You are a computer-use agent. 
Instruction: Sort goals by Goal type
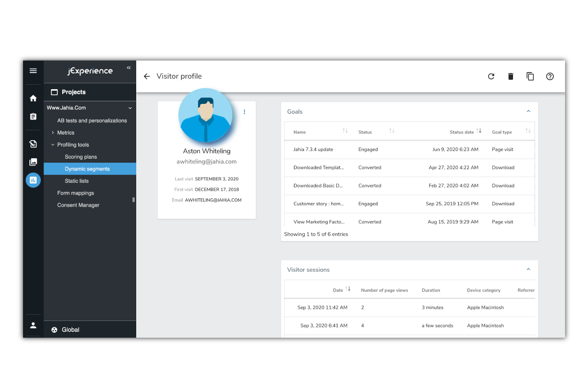(528, 131)
